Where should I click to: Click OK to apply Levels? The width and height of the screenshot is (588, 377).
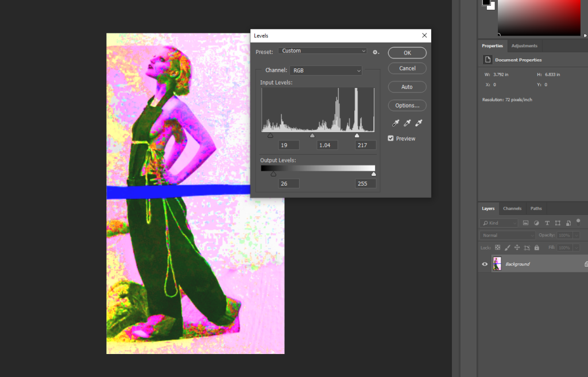tap(407, 53)
